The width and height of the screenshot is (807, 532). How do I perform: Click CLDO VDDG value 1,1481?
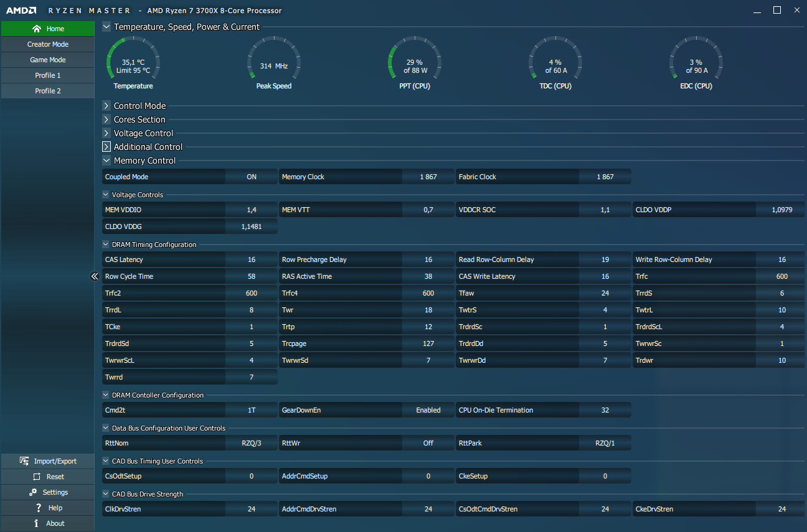pyautogui.click(x=252, y=226)
